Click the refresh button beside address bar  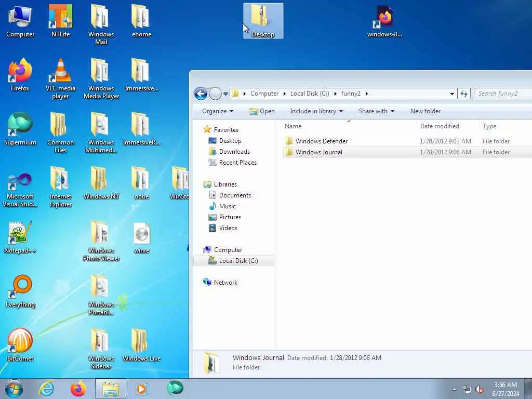464,94
